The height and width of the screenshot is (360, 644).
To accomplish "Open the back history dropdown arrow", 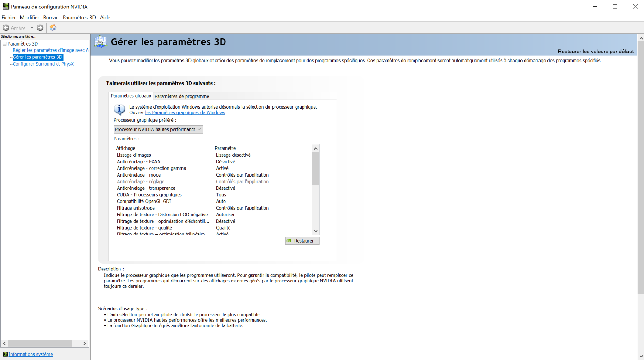I will 32,28.
